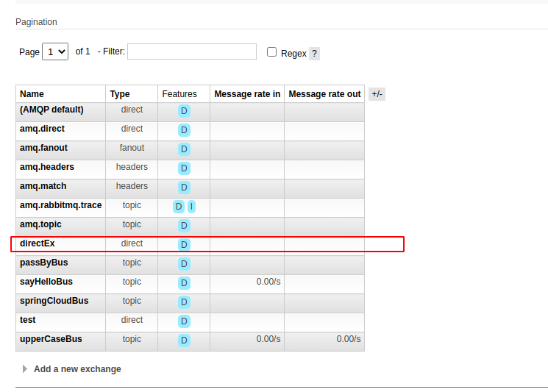Open the springCloudBus exchange
This screenshot has width=548, height=392.
tap(54, 301)
